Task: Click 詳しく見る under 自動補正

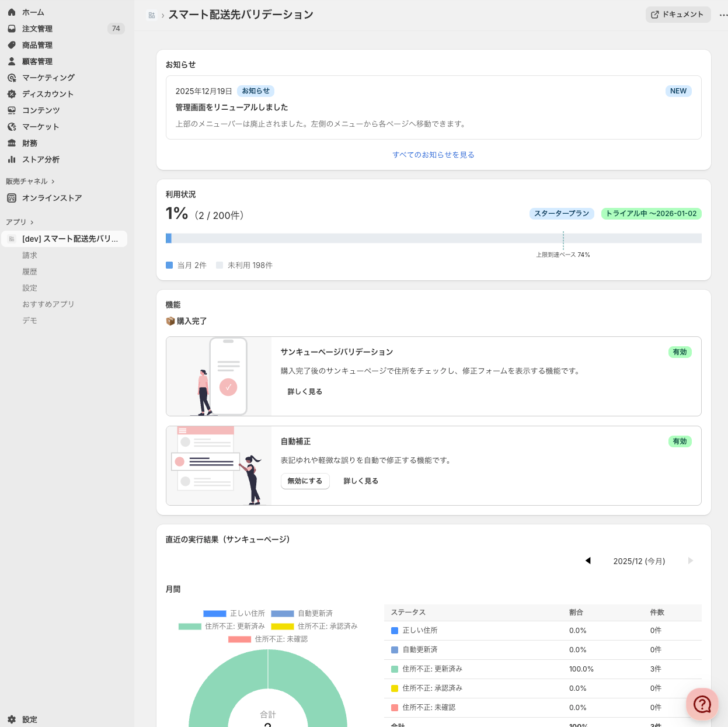Action: (361, 481)
